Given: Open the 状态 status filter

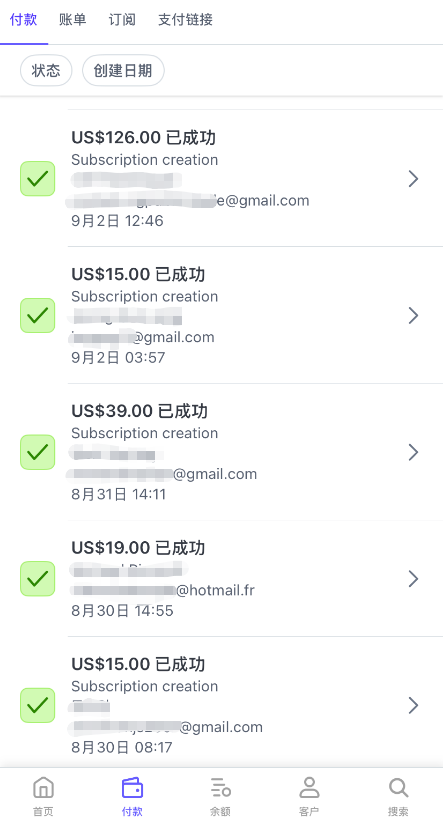Looking at the screenshot, I should 46,70.
